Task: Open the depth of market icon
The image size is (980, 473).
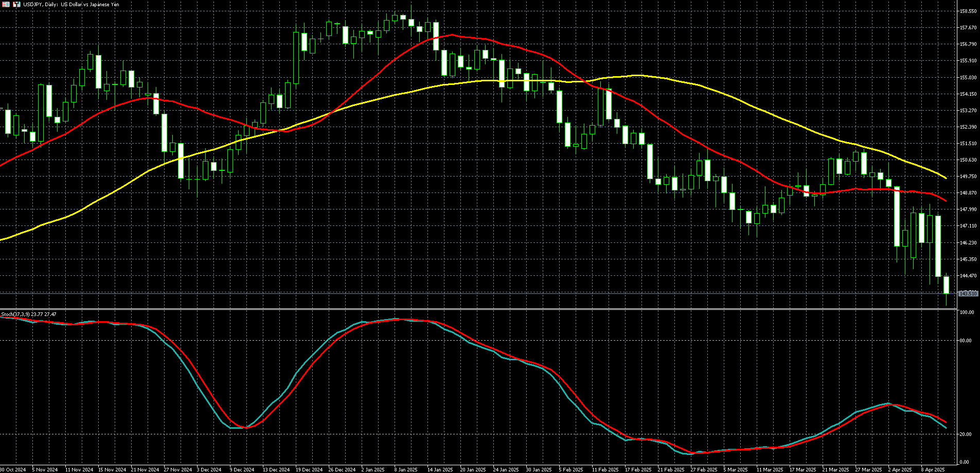Action: pos(16,4)
